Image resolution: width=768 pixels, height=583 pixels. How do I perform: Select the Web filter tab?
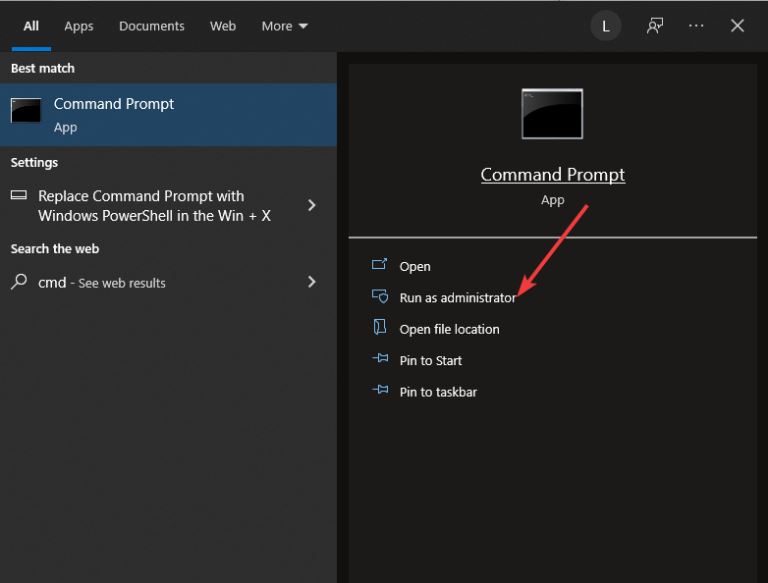click(223, 26)
